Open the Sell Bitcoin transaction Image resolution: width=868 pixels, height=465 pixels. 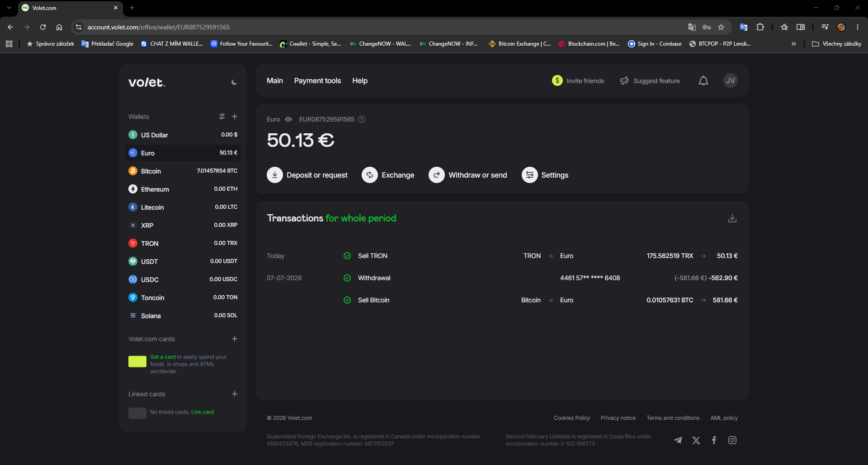[x=502, y=300]
